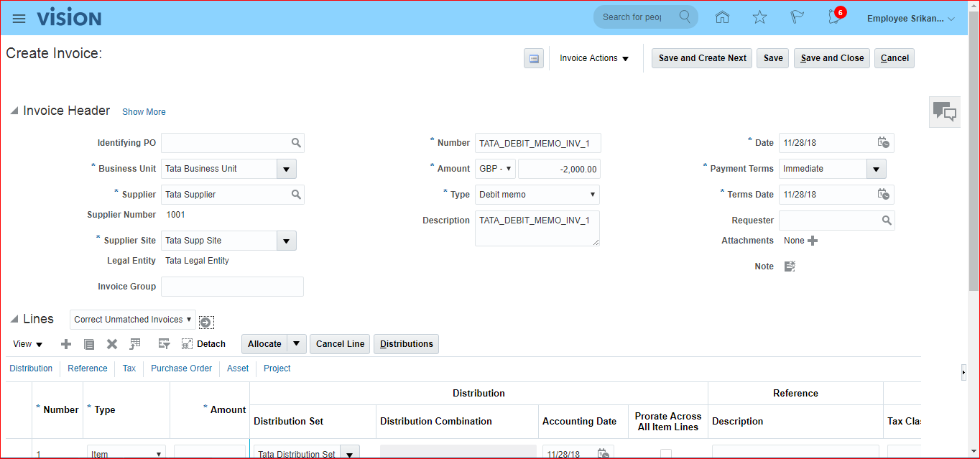Switch to the Purchase Order tab

(181, 368)
